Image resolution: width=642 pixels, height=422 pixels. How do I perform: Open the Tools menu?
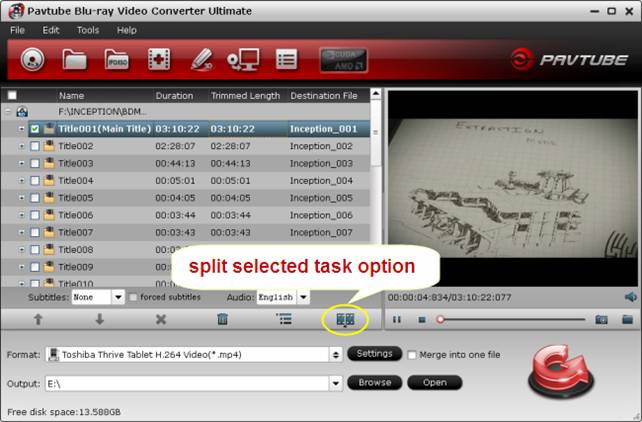(x=88, y=30)
